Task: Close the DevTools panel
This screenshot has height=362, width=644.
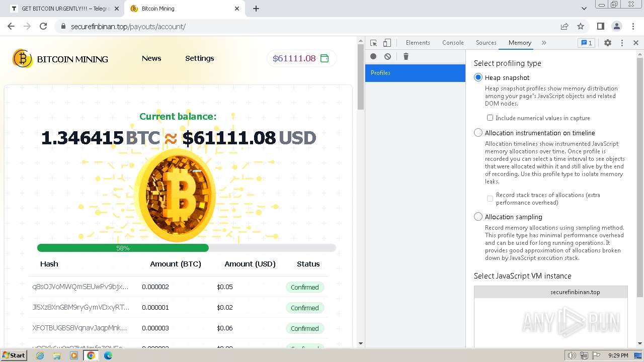Action: point(635,43)
